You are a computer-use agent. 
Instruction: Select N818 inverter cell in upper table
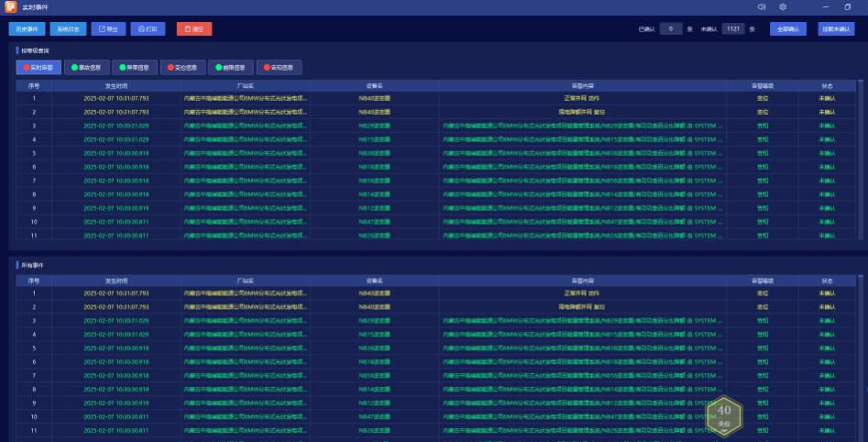coord(375,167)
